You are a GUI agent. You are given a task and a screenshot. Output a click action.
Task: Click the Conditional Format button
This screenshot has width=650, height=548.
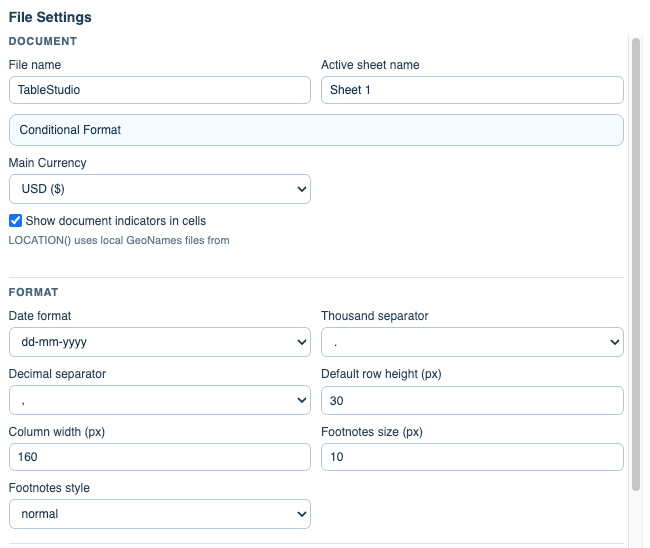(x=316, y=130)
